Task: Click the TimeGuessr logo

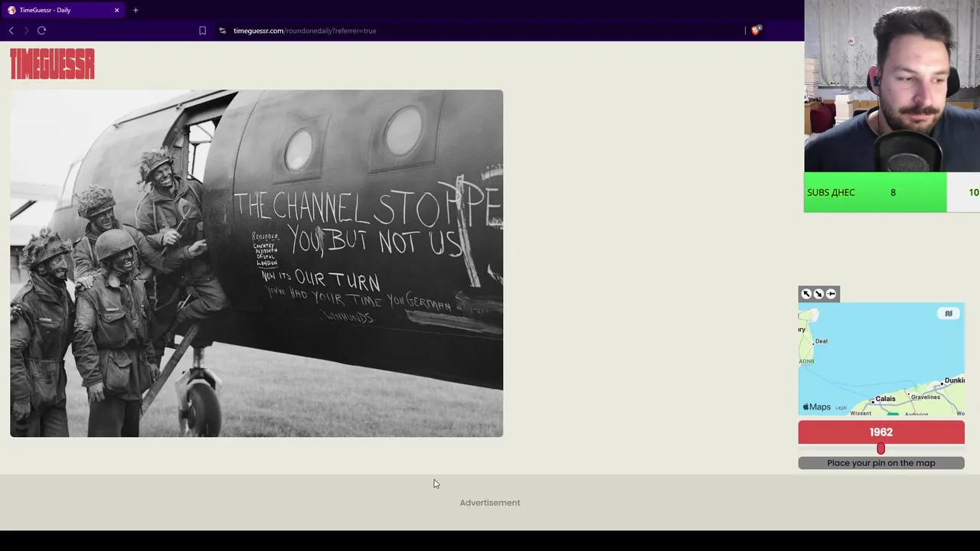Action: [52, 64]
